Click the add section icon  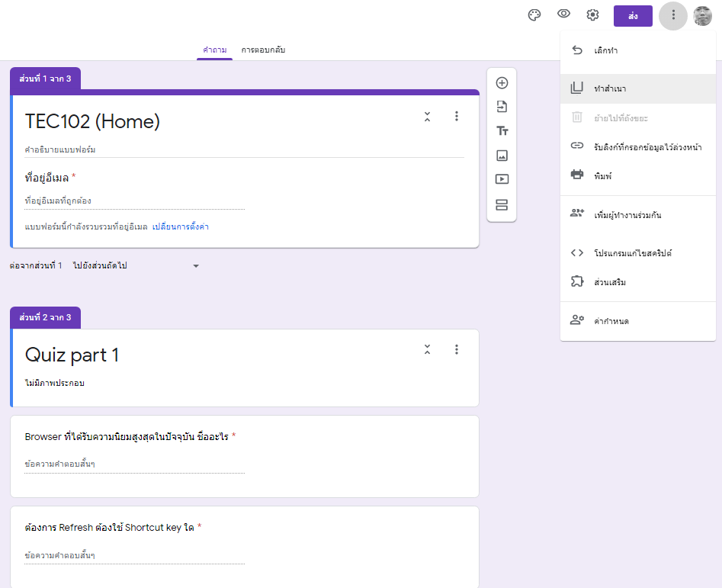point(502,204)
